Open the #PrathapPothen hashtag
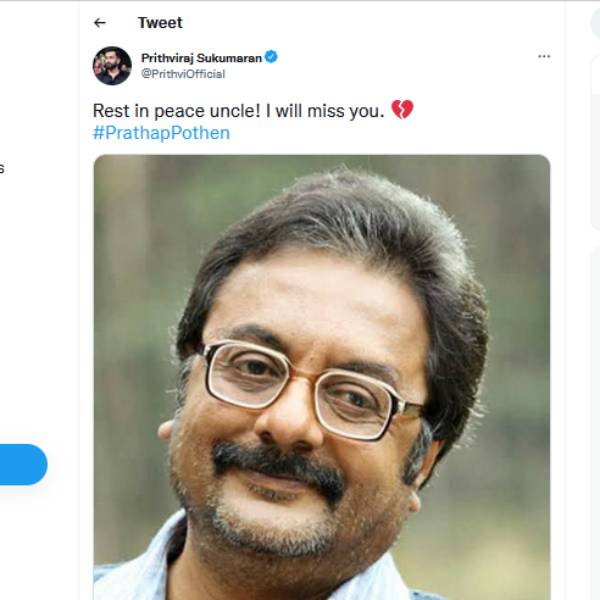The image size is (600, 600). 161,133
